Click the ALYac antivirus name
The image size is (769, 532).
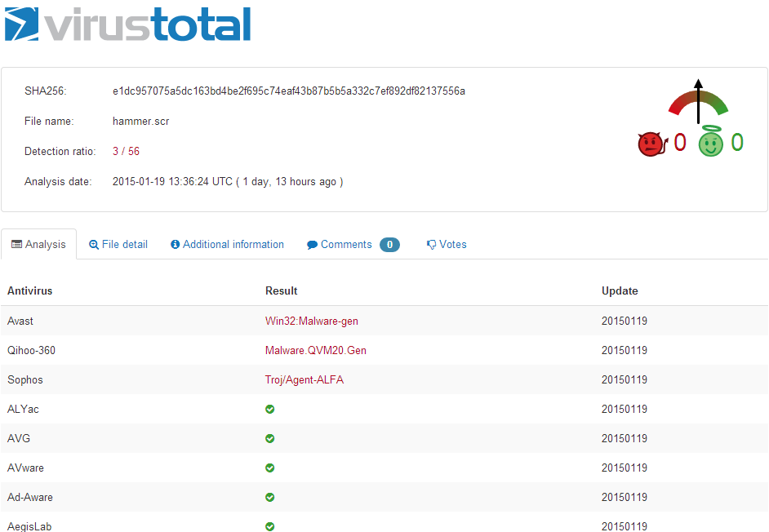[23, 409]
